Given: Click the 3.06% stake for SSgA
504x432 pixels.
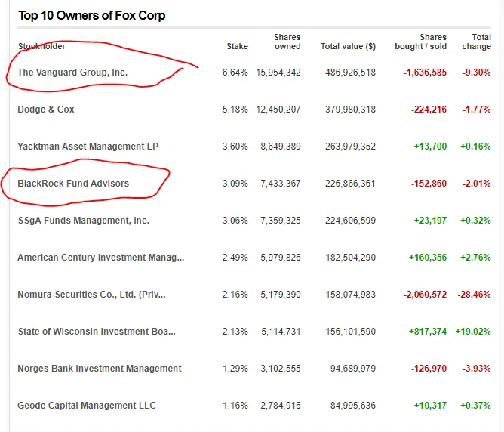Looking at the screenshot, I should pos(235,221).
